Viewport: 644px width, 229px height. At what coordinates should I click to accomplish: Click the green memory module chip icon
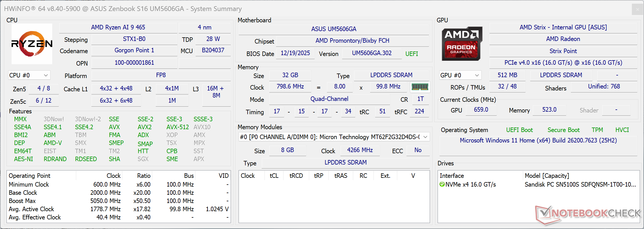click(x=420, y=87)
